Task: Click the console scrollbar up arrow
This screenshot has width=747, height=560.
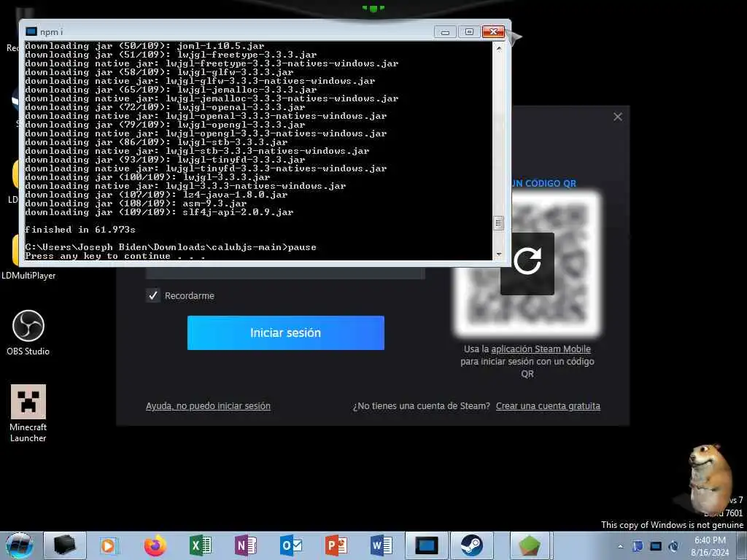Action: click(498, 49)
